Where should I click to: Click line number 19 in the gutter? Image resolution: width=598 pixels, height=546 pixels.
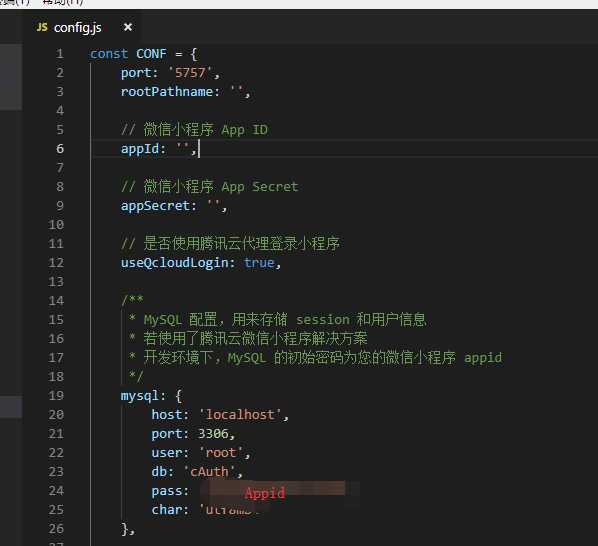(x=56, y=396)
